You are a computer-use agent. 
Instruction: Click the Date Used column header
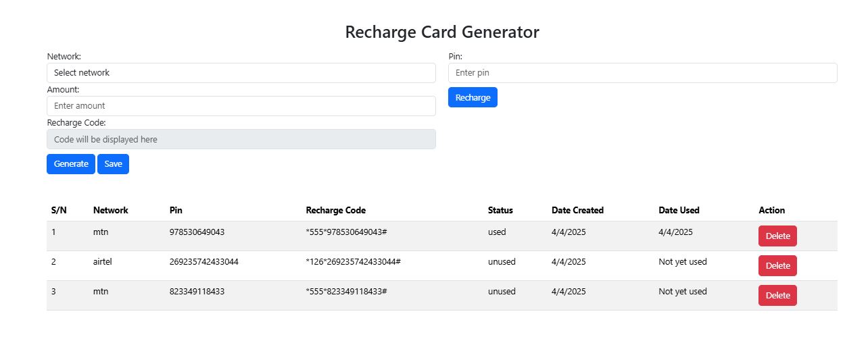[x=679, y=210]
